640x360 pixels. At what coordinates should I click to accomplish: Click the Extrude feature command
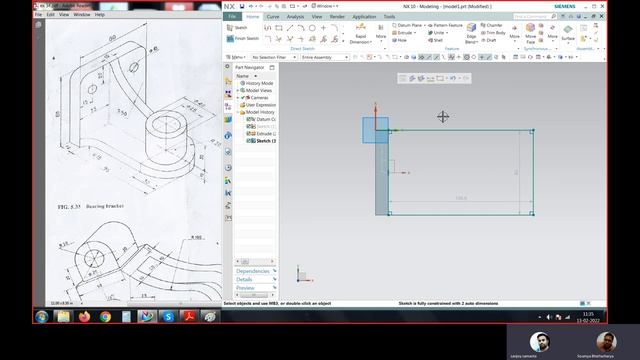pos(403,33)
